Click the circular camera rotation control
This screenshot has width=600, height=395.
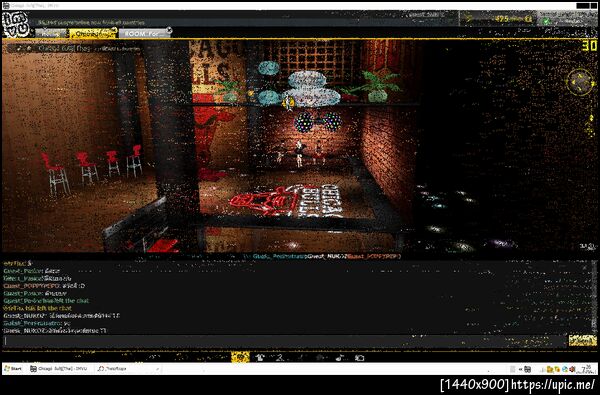[x=580, y=82]
